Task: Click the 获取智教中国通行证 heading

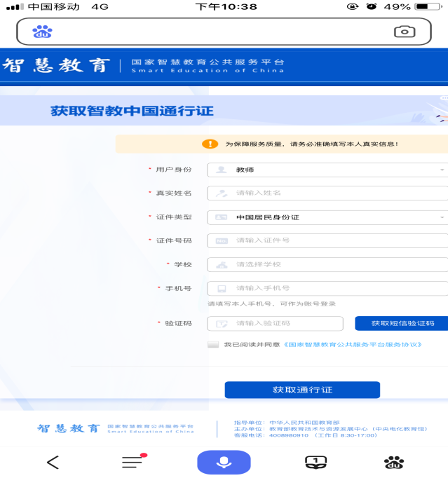Action: coord(132,111)
